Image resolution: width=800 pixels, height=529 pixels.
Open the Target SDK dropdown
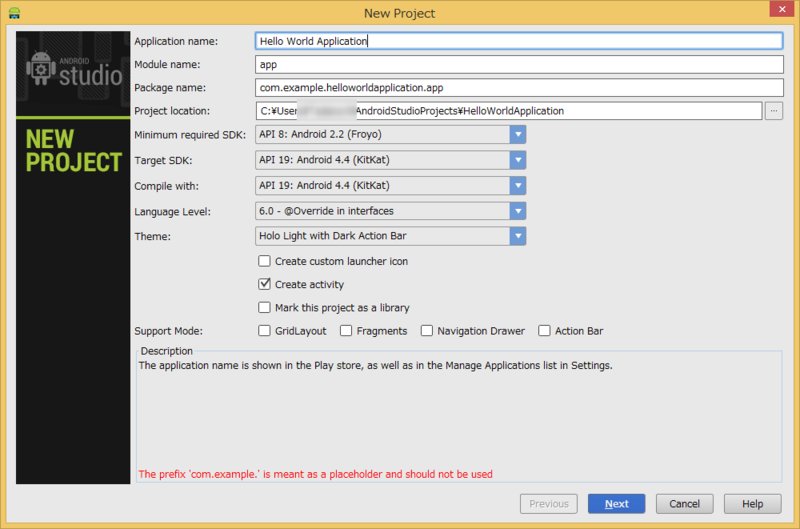coord(390,160)
